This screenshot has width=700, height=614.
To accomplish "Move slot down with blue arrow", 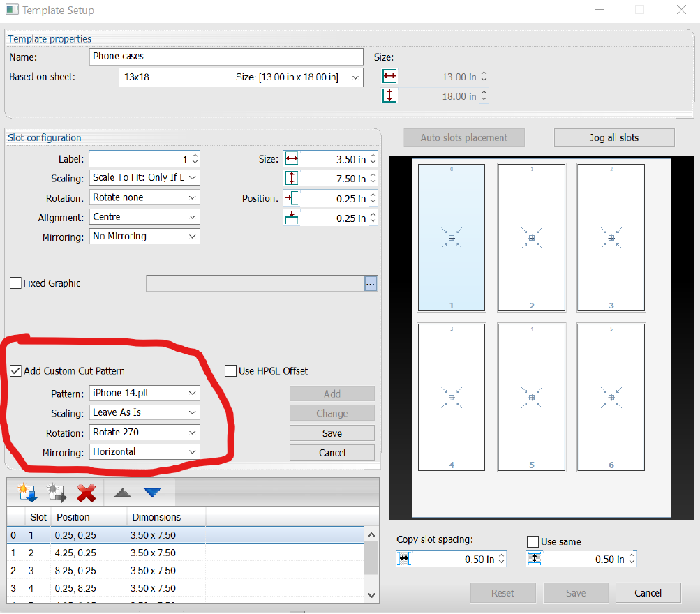I will click(x=152, y=493).
